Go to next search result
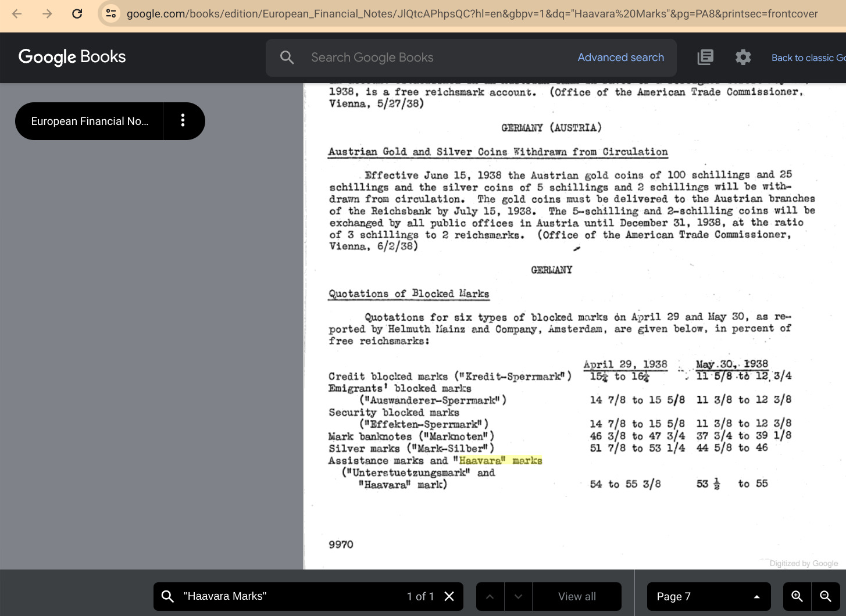The width and height of the screenshot is (846, 616). pos(518,596)
